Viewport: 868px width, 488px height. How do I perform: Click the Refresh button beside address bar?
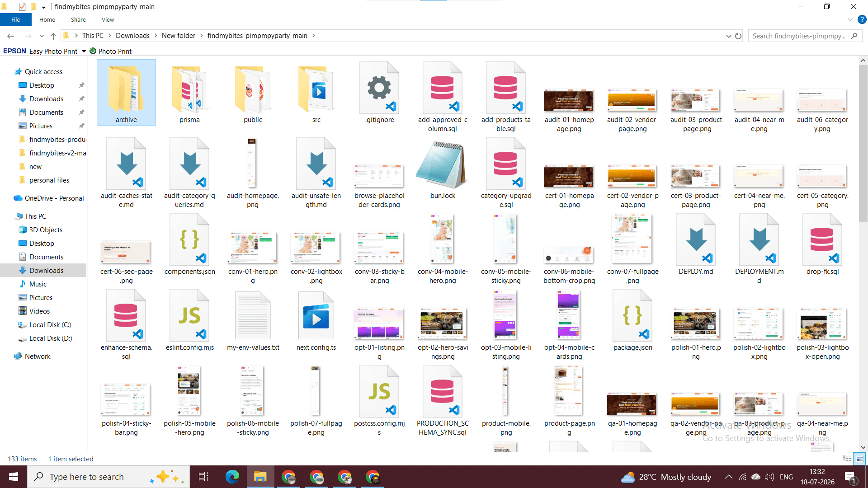(738, 36)
